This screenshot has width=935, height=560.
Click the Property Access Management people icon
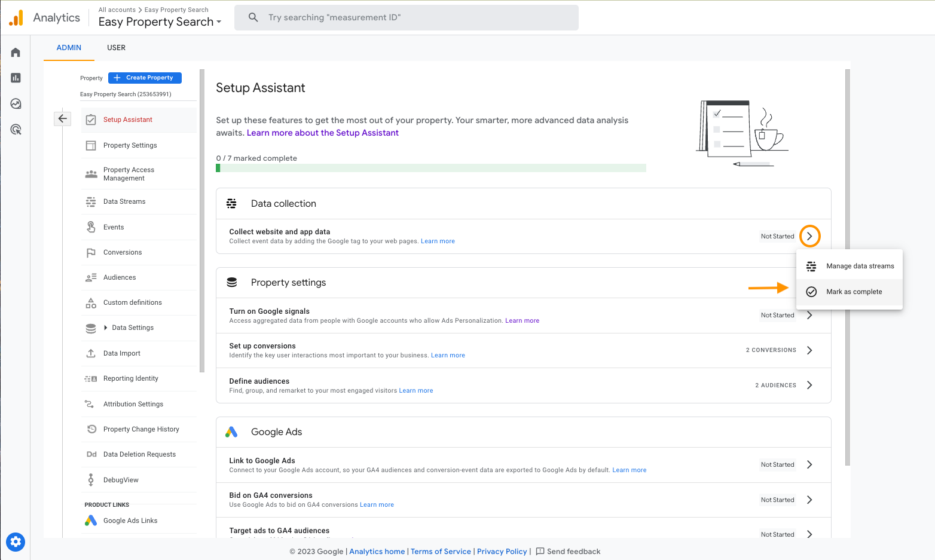[91, 174]
